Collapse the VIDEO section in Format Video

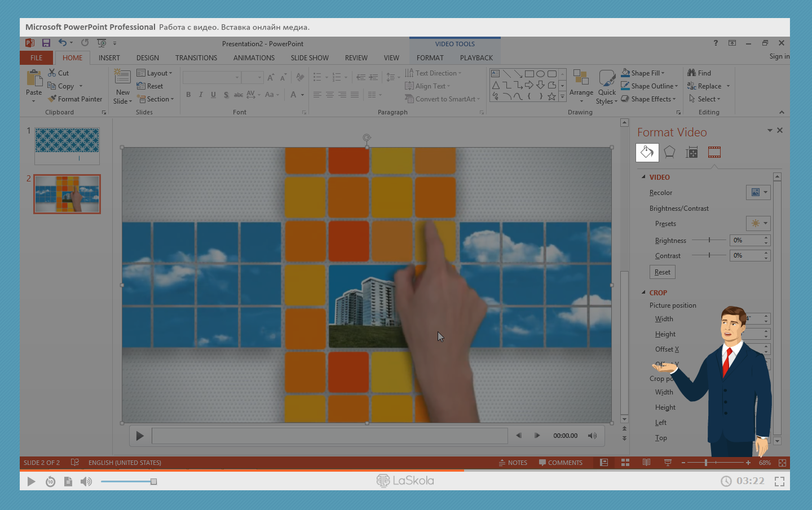pyautogui.click(x=643, y=177)
